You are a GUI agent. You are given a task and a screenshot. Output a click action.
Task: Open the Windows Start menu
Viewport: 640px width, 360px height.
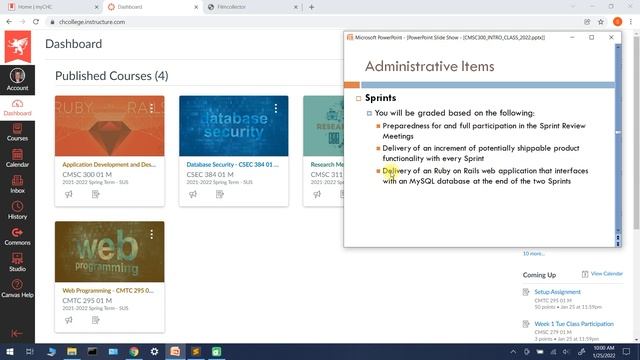9,351
